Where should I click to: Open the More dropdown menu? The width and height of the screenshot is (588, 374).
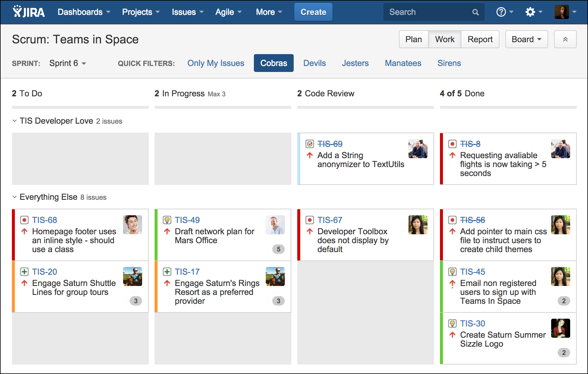click(x=269, y=12)
